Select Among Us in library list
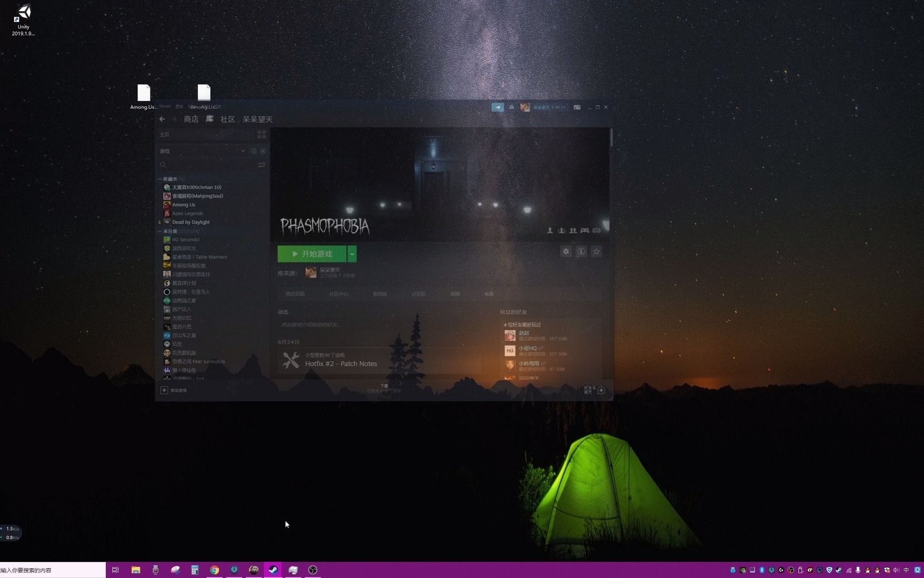The image size is (924, 578). [183, 205]
